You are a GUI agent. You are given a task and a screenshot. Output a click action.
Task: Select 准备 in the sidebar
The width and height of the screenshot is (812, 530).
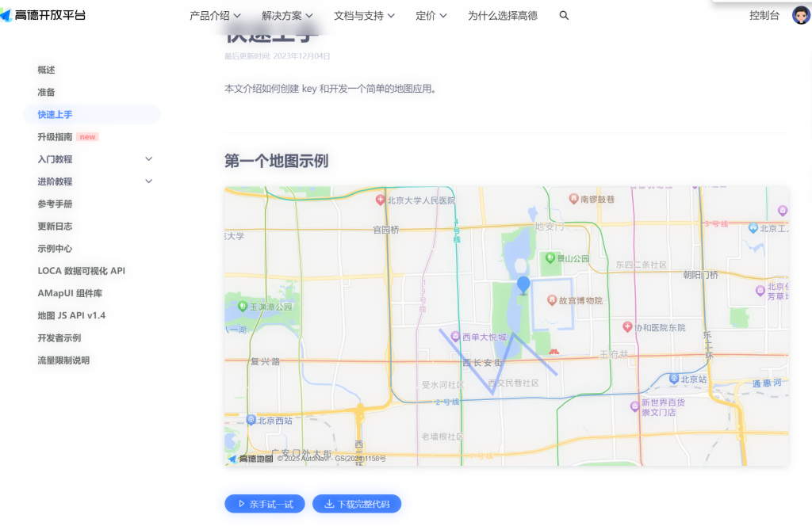coord(46,92)
